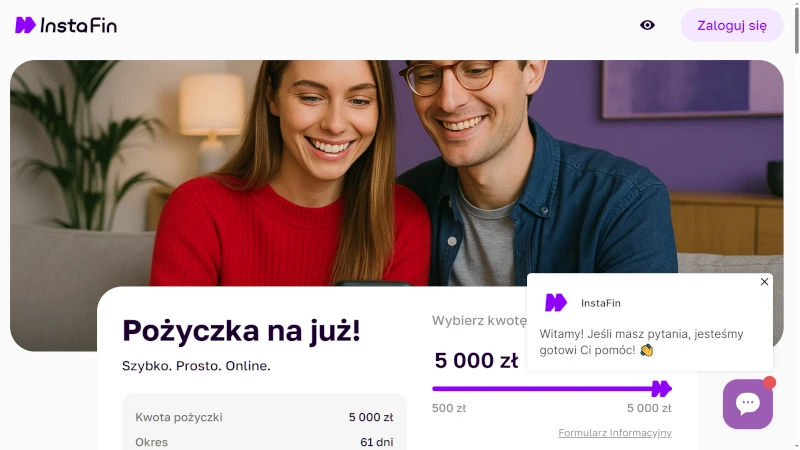Click the Okres 61 dni summary row
The image size is (800, 450).
pos(264,442)
